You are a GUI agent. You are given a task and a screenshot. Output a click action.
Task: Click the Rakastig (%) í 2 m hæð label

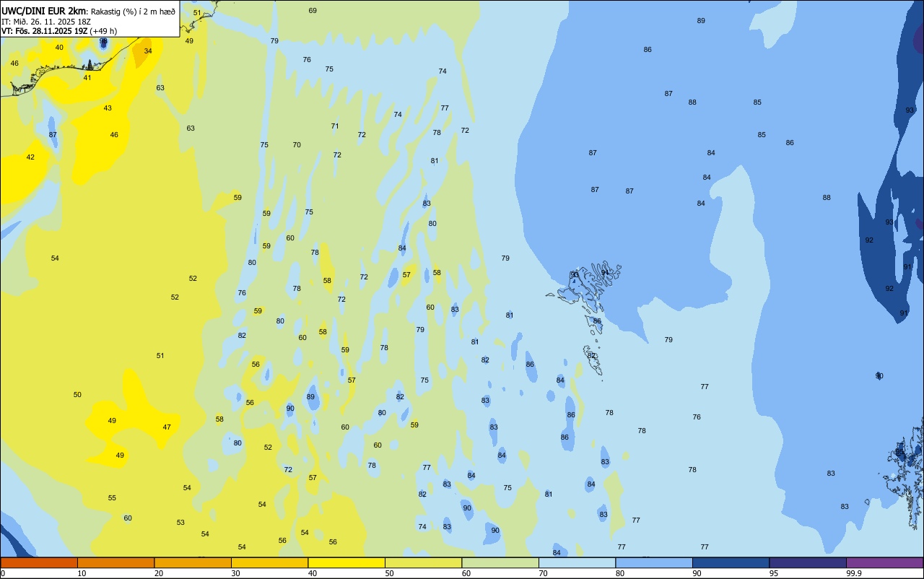pos(133,12)
